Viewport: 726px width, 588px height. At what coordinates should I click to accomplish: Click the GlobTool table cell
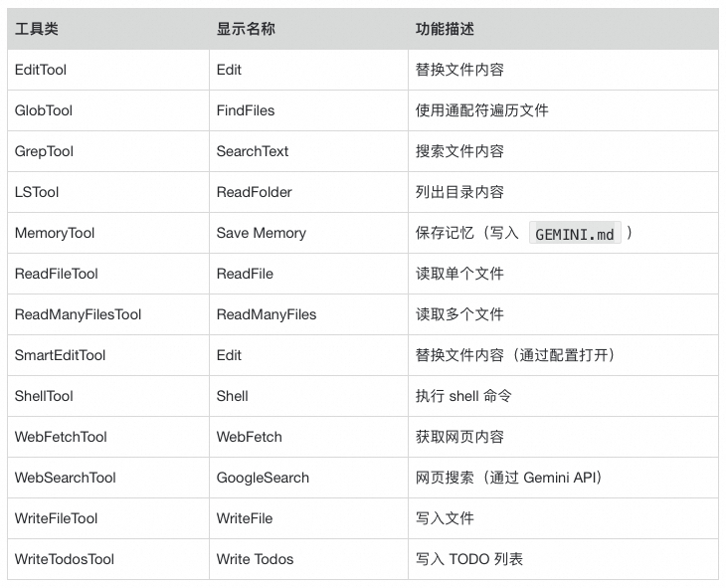pyautogui.click(x=44, y=110)
